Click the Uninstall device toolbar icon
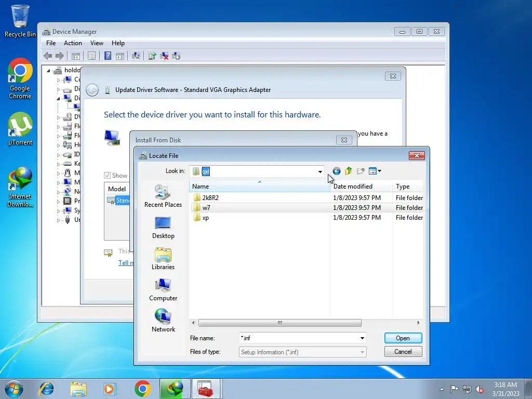This screenshot has height=399, width=532. tap(164, 56)
